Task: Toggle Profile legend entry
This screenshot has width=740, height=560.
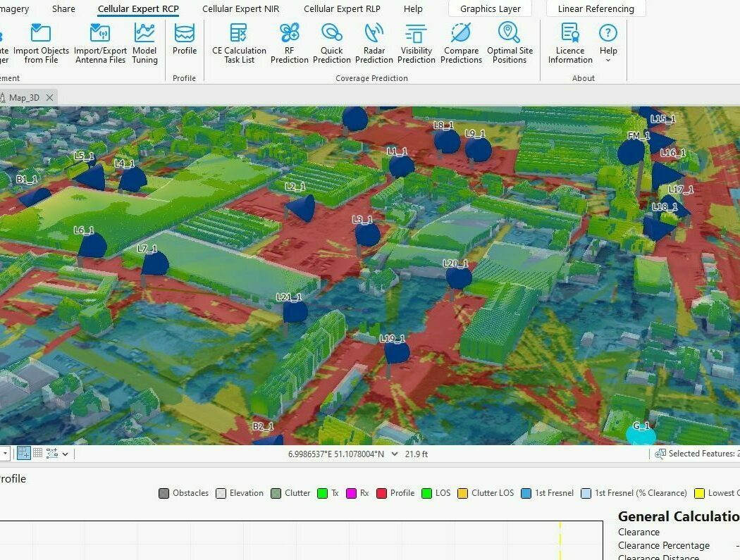Action: [395, 493]
